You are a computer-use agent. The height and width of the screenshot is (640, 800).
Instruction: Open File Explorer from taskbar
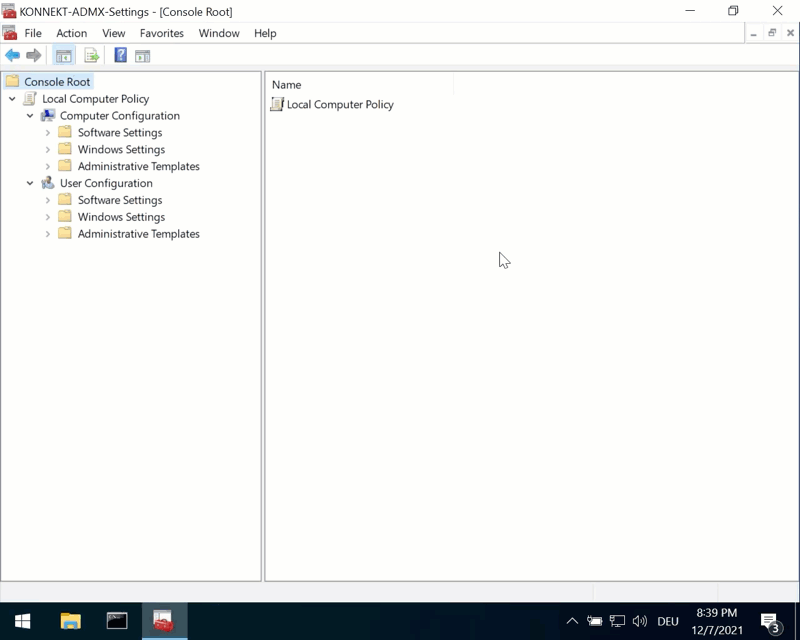[x=70, y=621]
